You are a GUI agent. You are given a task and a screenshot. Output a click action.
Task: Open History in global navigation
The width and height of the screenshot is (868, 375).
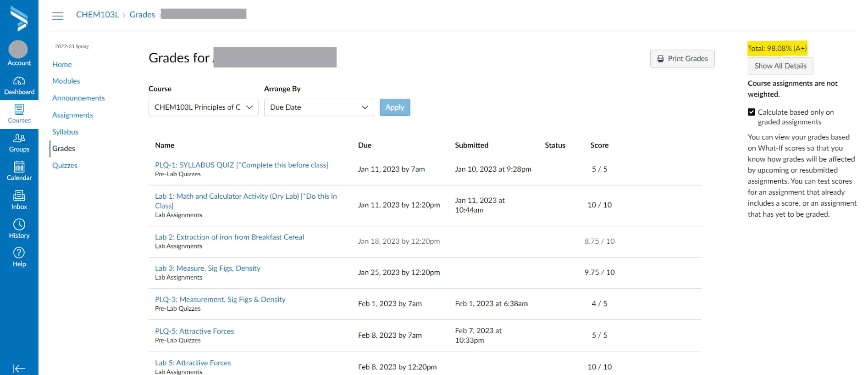coord(19,229)
